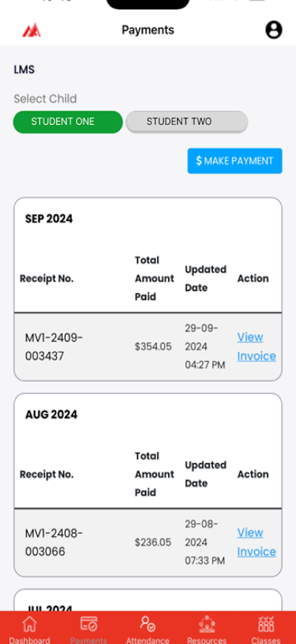
Task: Click receipt number MV1-2408-003066
Action: click(x=54, y=542)
